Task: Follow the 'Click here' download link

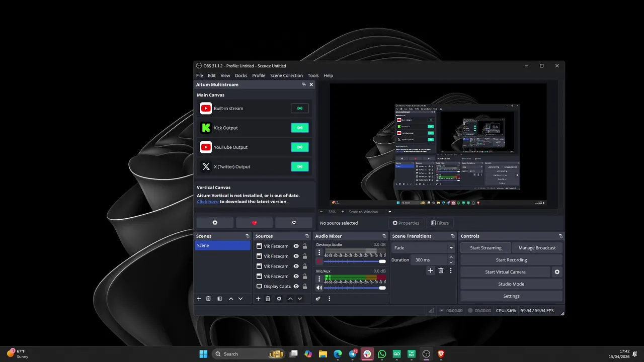Action: (x=207, y=202)
